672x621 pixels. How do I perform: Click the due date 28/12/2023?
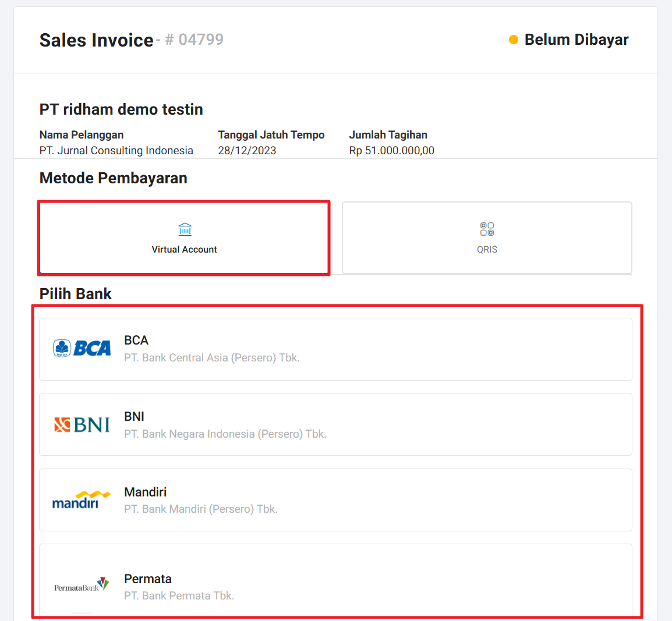tap(247, 151)
